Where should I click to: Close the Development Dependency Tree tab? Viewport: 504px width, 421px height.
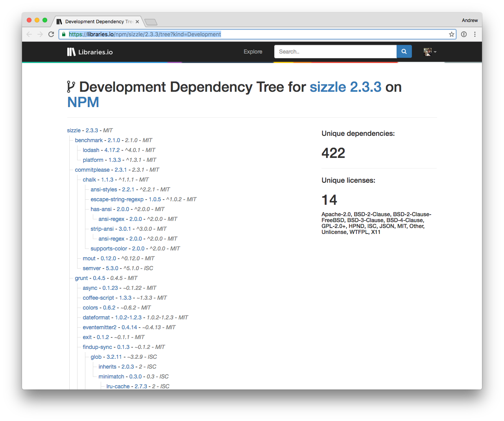click(x=137, y=22)
